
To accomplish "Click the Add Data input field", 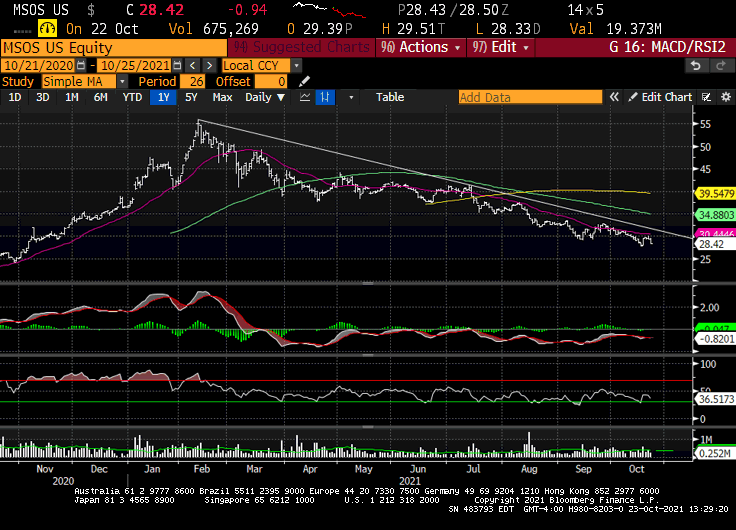I will tap(530, 97).
